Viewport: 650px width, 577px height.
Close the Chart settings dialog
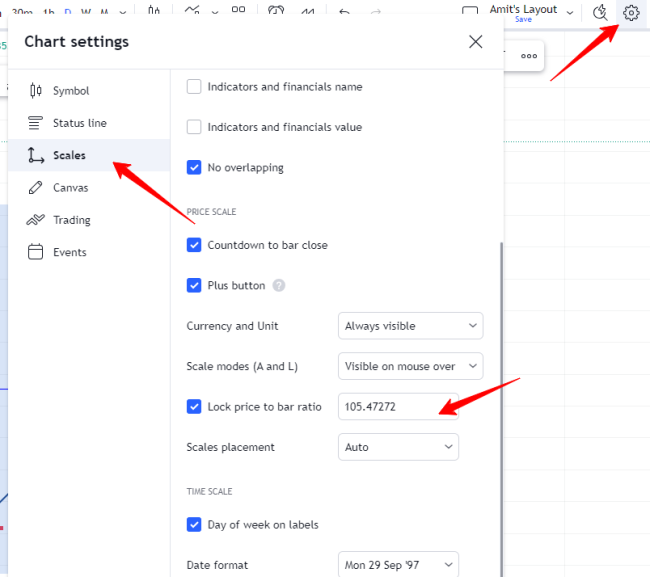(x=475, y=42)
